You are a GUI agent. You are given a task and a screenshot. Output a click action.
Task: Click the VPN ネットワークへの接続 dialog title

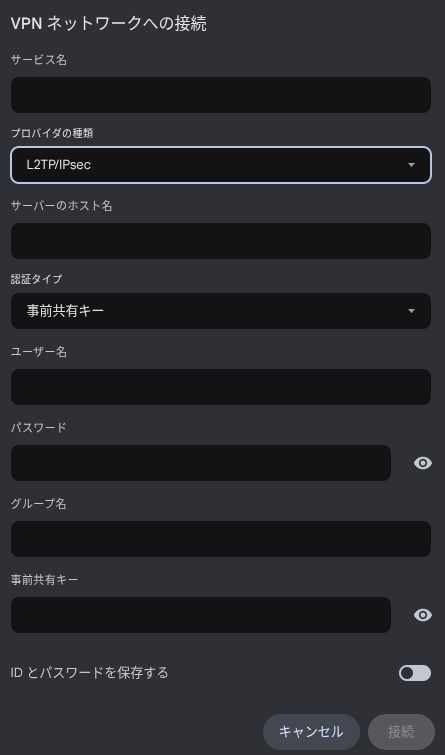109,24
